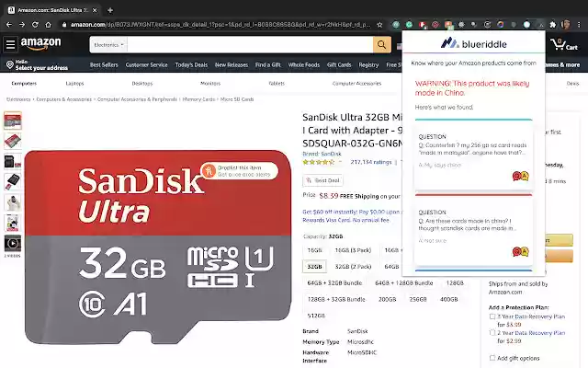Bookmark this page with the star icon
Screen dimensions: 588x368
[379, 25]
